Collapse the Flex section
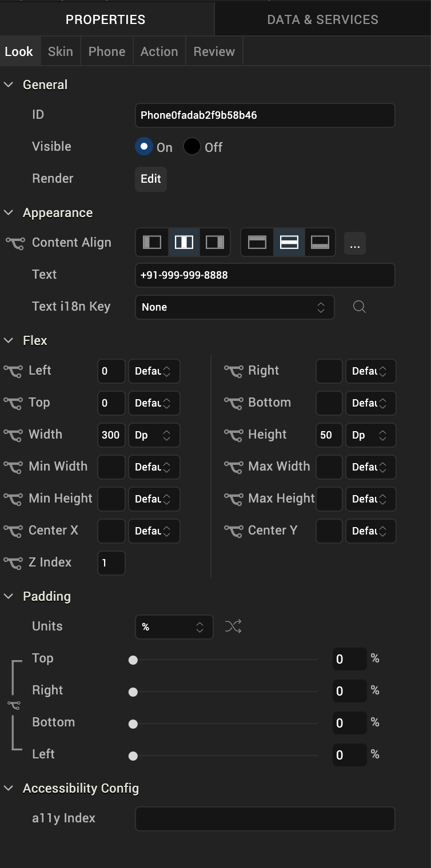 (x=9, y=341)
